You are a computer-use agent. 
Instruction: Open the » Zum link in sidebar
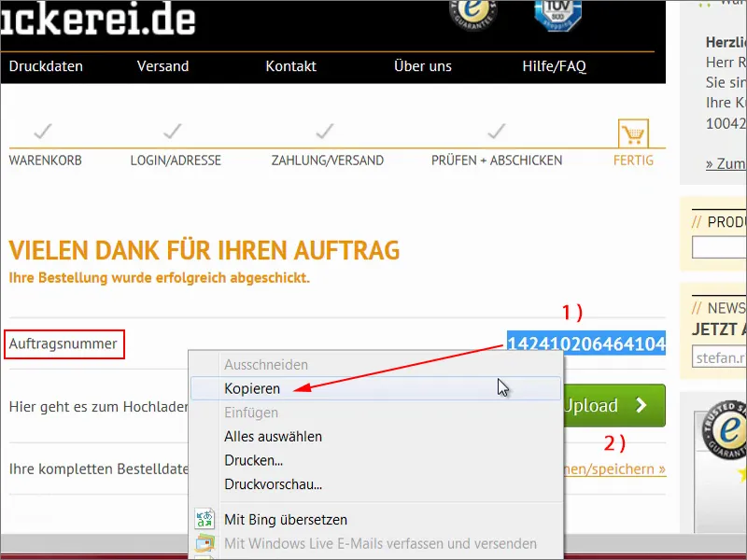[726, 164]
